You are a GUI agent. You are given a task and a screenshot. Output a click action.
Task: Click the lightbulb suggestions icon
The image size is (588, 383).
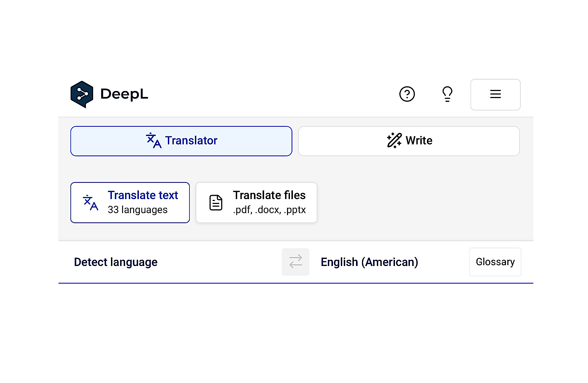tap(447, 94)
